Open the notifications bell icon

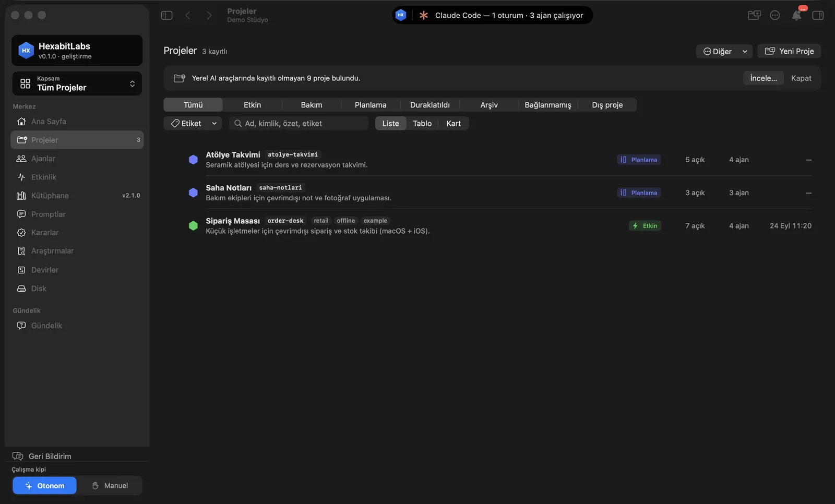click(796, 15)
